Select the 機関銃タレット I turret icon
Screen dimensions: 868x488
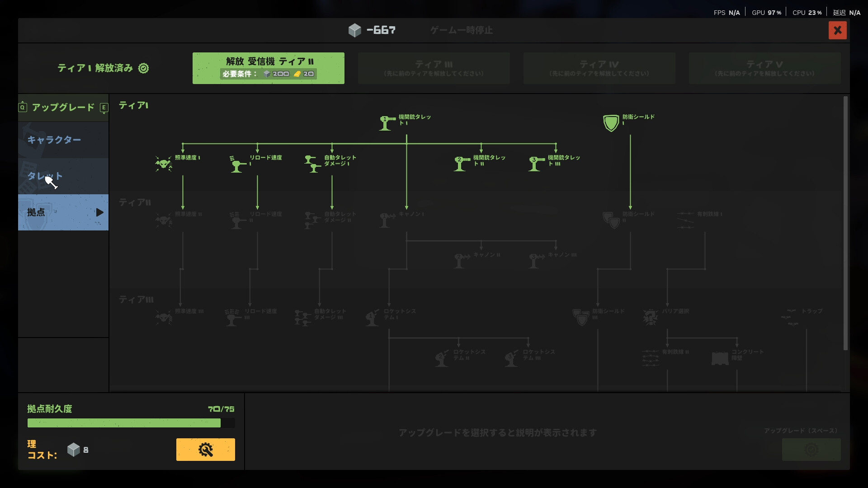coord(387,123)
